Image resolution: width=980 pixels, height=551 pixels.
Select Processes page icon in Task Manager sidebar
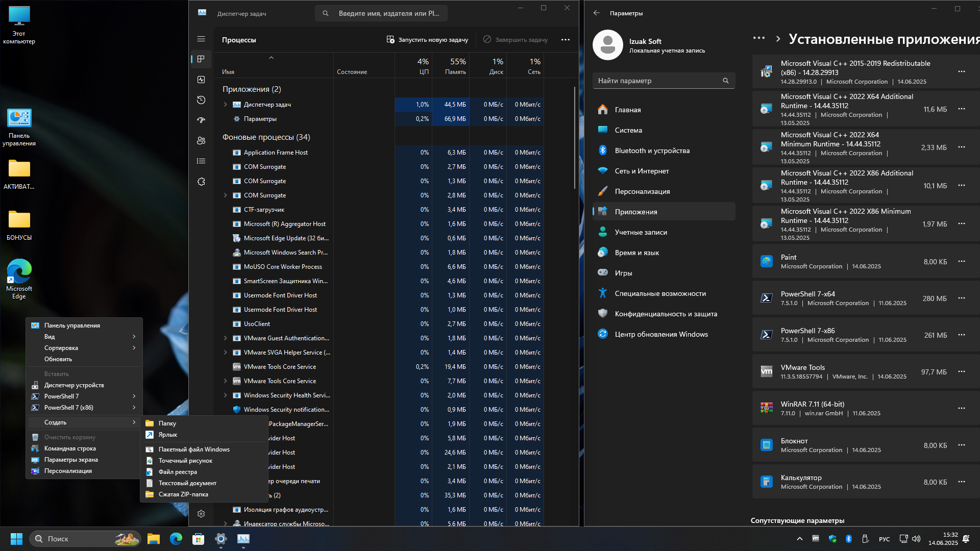201,59
